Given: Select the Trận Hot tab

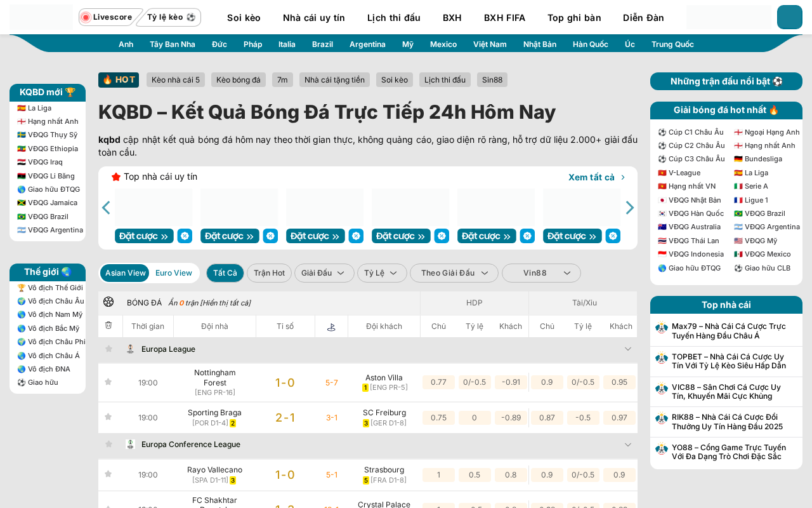Looking at the screenshot, I should (x=269, y=273).
